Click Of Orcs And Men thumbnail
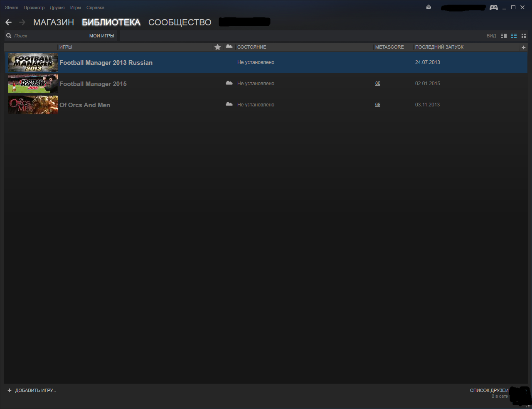The image size is (532, 409). (x=33, y=105)
